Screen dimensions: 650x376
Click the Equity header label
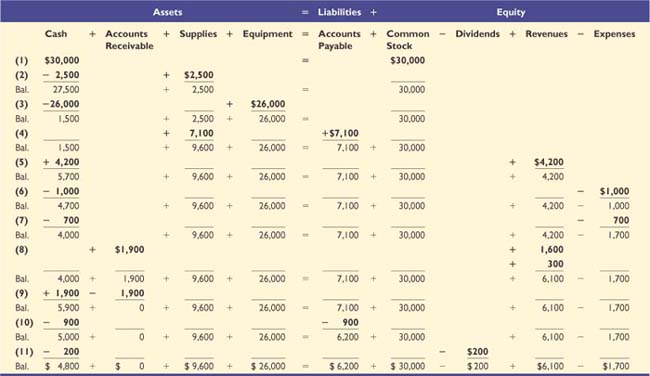coord(511,12)
